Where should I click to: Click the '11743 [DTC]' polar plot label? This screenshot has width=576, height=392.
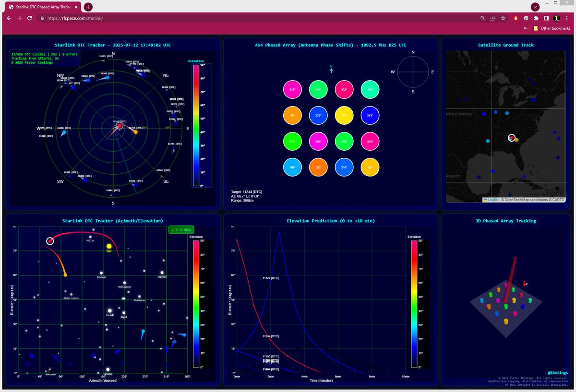pos(175,144)
